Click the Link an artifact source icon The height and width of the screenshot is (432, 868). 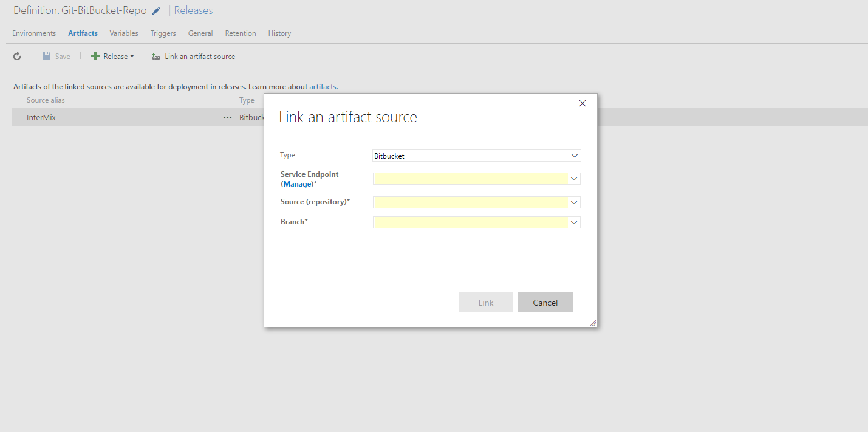[x=156, y=57]
